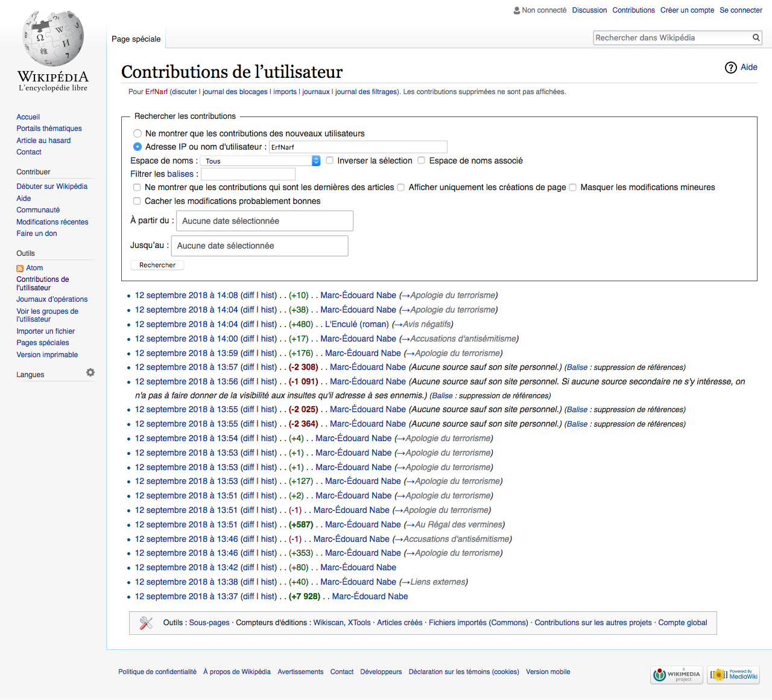Open L'Enculé (roman) article link
Image resolution: width=772 pixels, height=700 pixels.
357,324
